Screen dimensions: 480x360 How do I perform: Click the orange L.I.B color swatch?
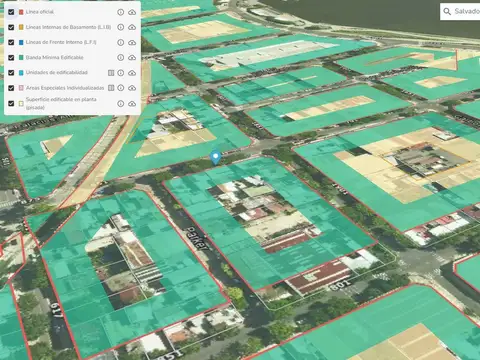tap(21, 27)
